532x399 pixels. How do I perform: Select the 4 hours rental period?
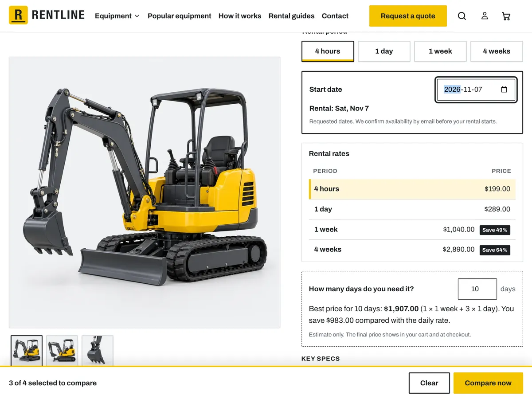click(328, 51)
